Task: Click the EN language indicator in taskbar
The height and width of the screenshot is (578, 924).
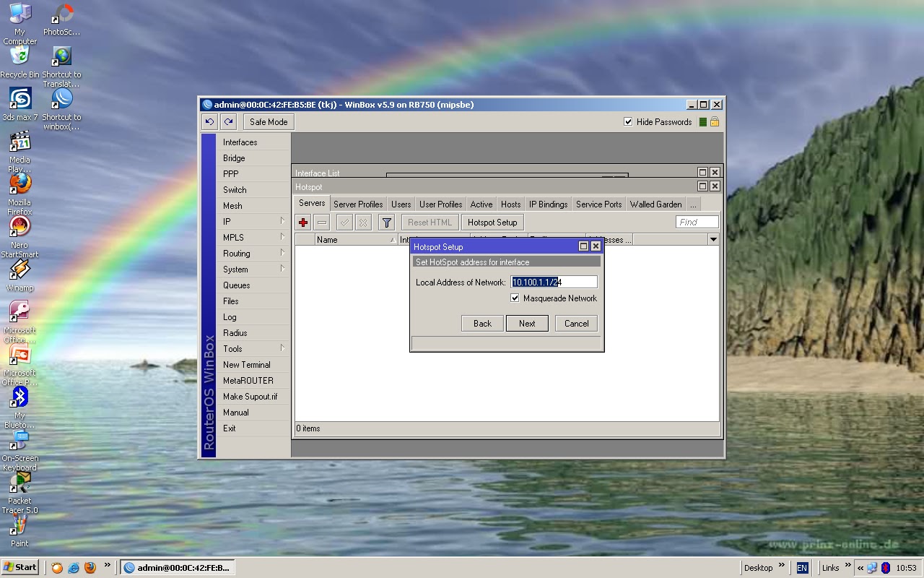Action: point(802,568)
